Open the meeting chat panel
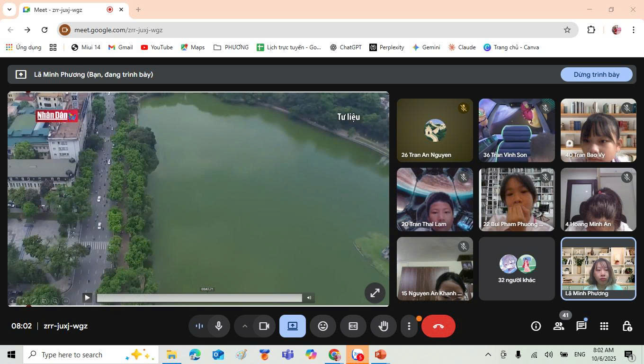This screenshot has width=644, height=364. (581, 326)
